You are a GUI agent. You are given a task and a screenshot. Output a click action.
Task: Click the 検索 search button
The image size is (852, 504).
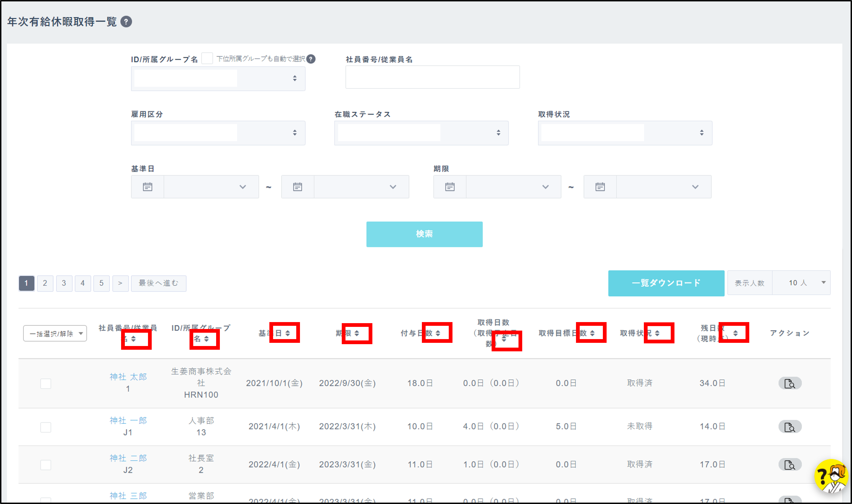424,234
